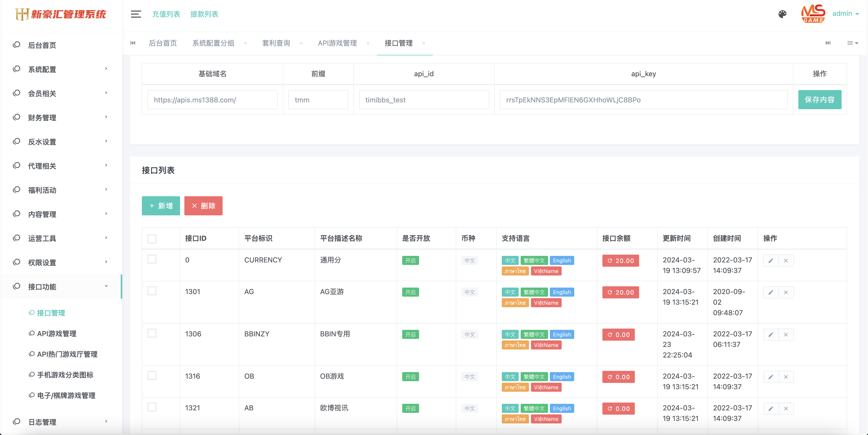The width and height of the screenshot is (868, 435).
Task: Check the checkbox for interface ID 1301
Action: click(x=152, y=291)
